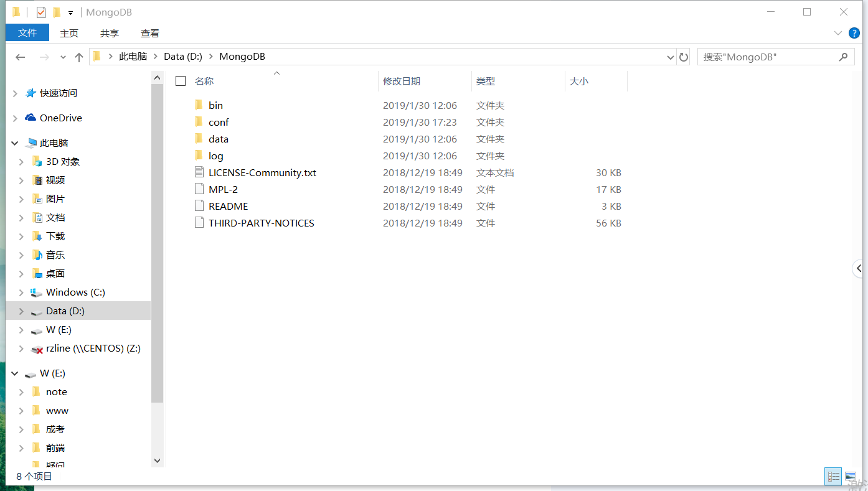
Task: Click the 文本文档 type cell
Action: pos(495,172)
